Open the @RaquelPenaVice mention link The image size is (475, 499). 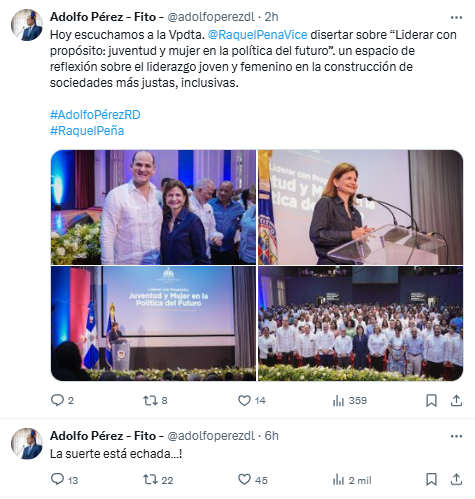click(257, 35)
